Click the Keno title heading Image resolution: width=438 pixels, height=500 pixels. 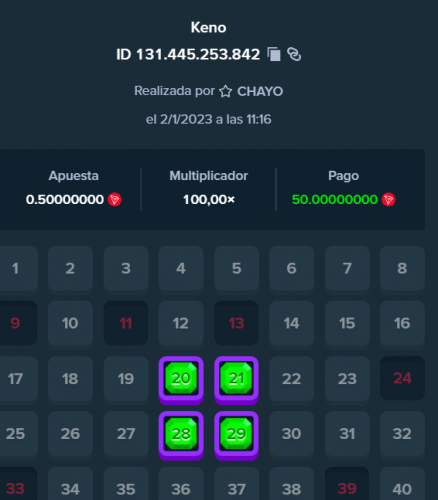pyautogui.click(x=209, y=27)
